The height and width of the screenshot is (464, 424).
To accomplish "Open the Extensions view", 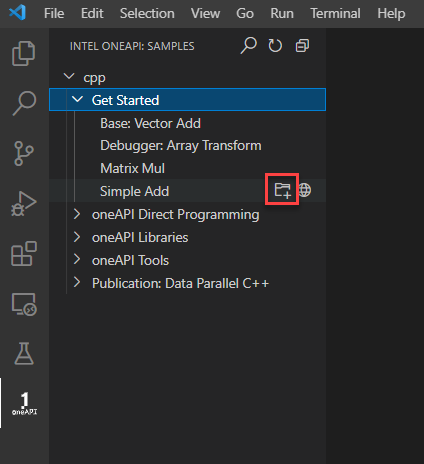I will [24, 254].
